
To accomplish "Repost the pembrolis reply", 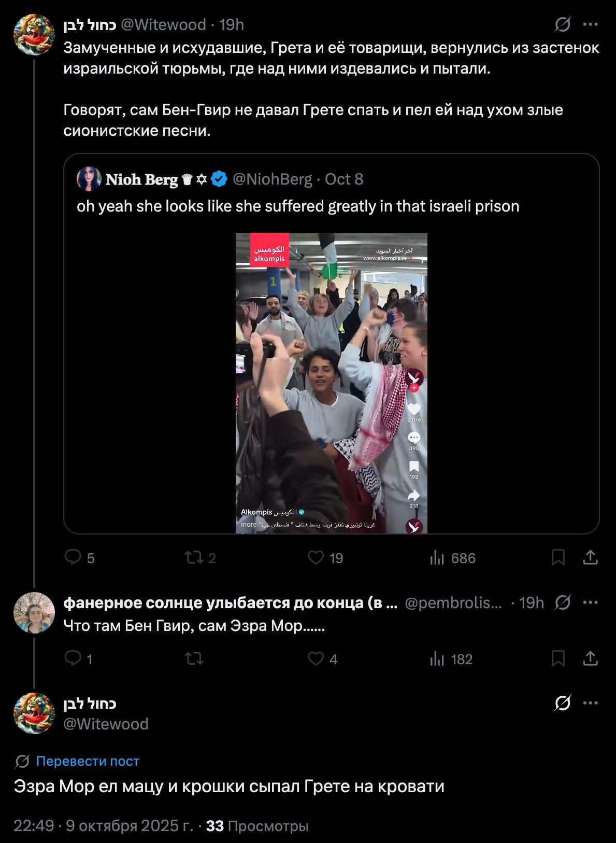I will coord(193,658).
